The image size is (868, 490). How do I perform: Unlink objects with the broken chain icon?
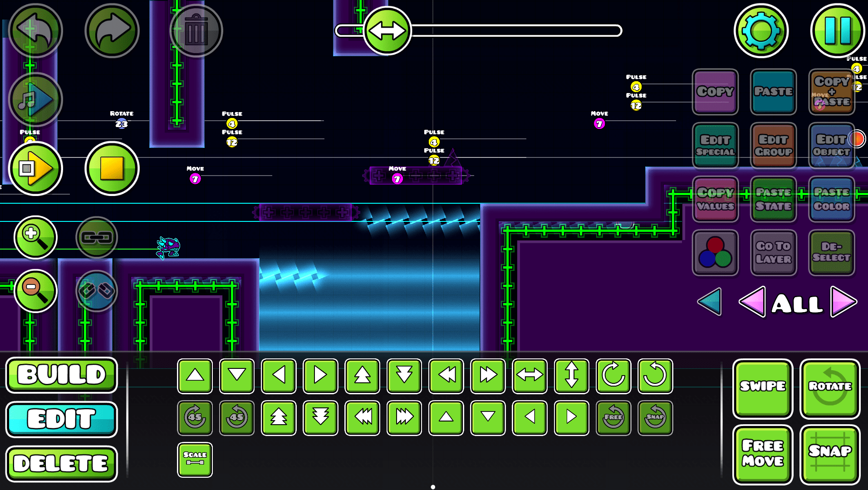(97, 291)
